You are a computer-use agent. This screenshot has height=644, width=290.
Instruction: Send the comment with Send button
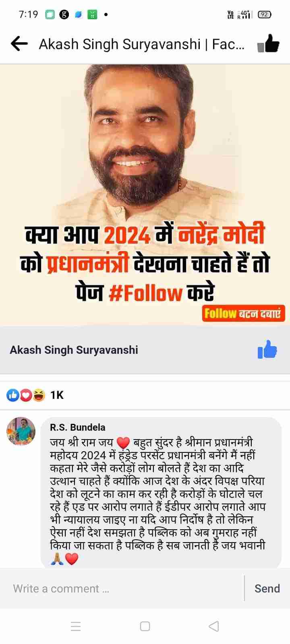pos(267,588)
